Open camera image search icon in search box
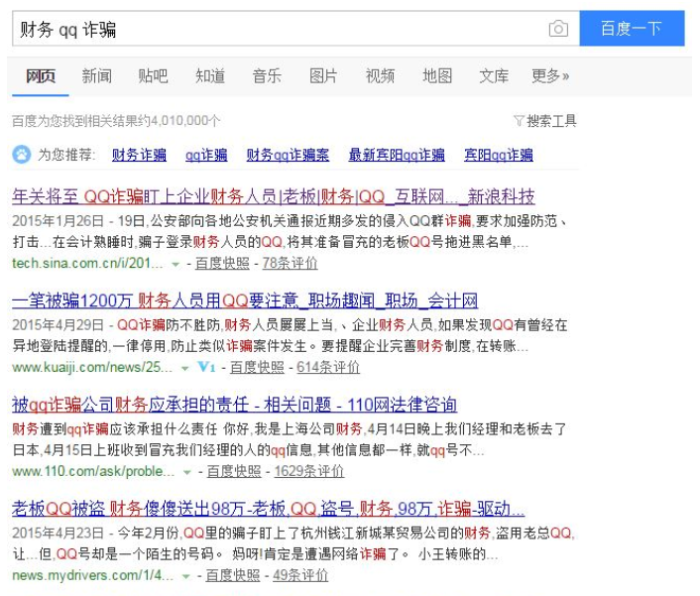Screen dimensions: 700x596 click(558, 29)
